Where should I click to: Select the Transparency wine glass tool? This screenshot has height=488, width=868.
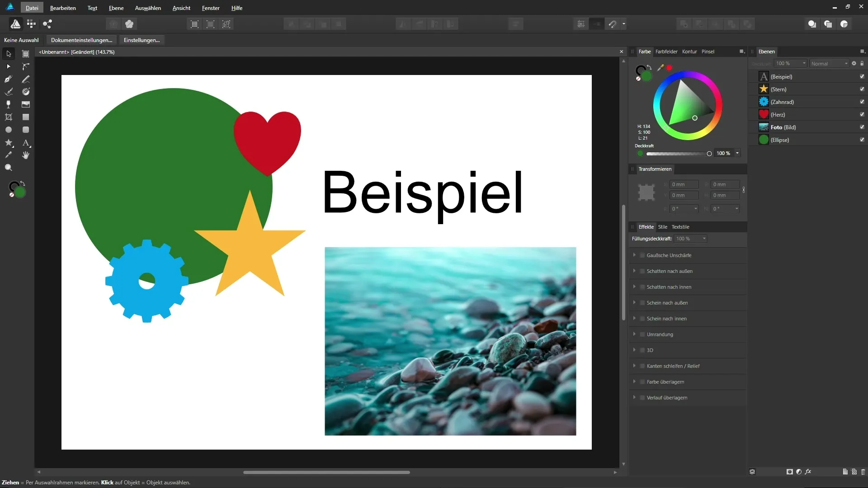pos(8,104)
